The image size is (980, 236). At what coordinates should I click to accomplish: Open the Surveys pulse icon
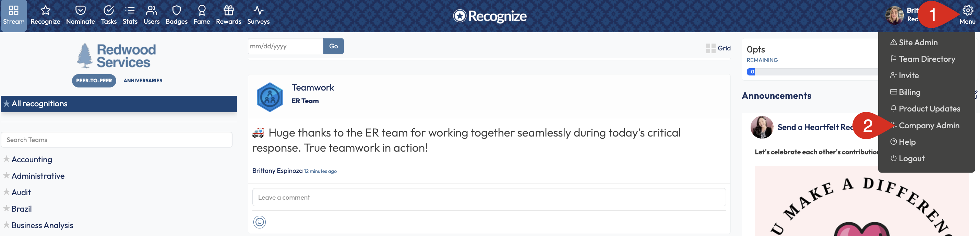click(x=258, y=10)
